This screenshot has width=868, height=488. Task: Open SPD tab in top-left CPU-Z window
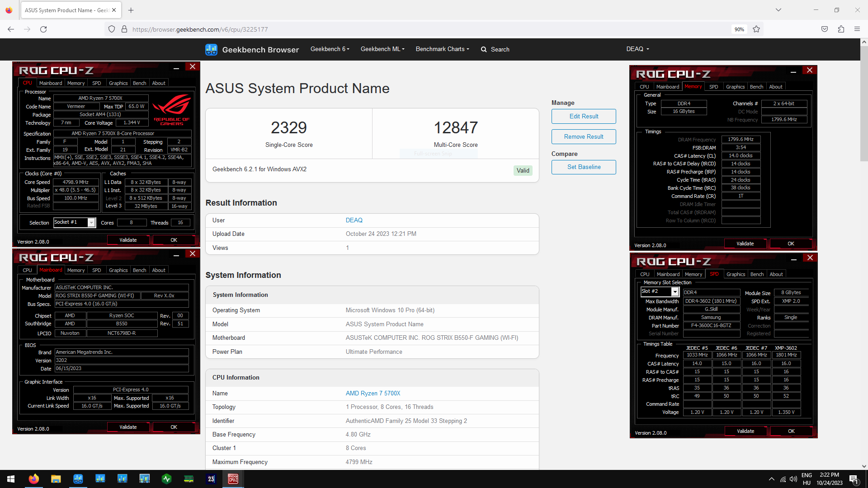click(97, 83)
